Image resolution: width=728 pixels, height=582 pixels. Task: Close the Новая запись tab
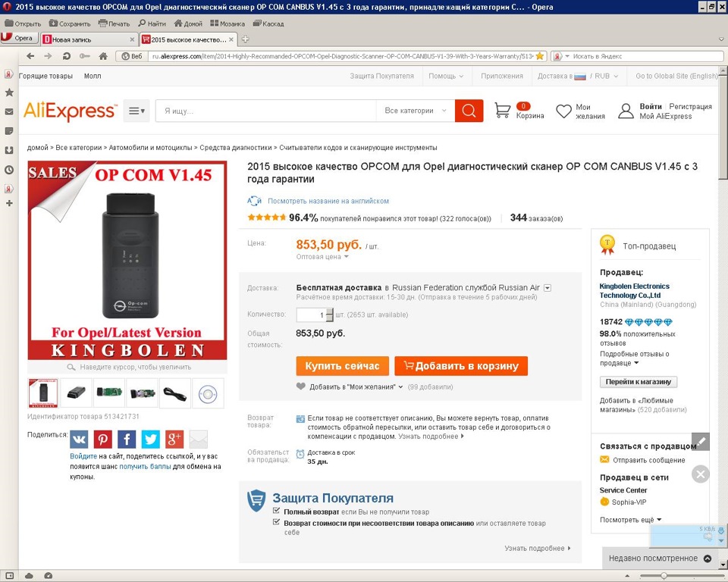pyautogui.click(x=132, y=39)
